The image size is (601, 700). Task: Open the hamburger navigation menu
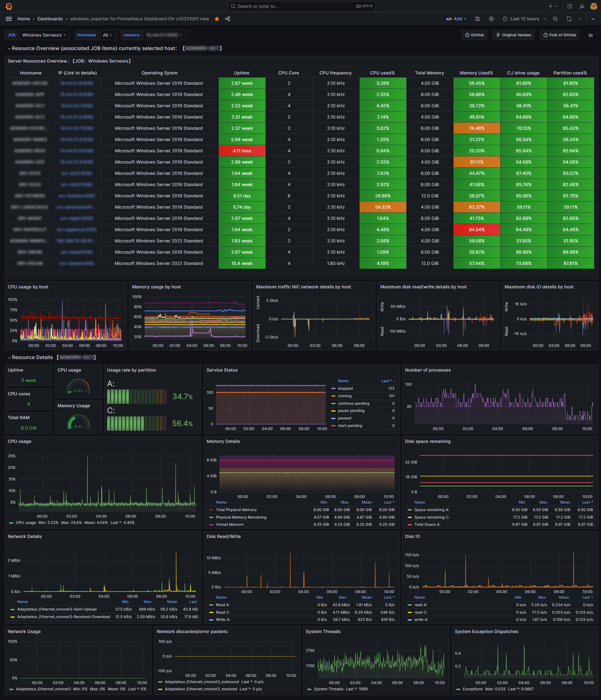(x=9, y=19)
